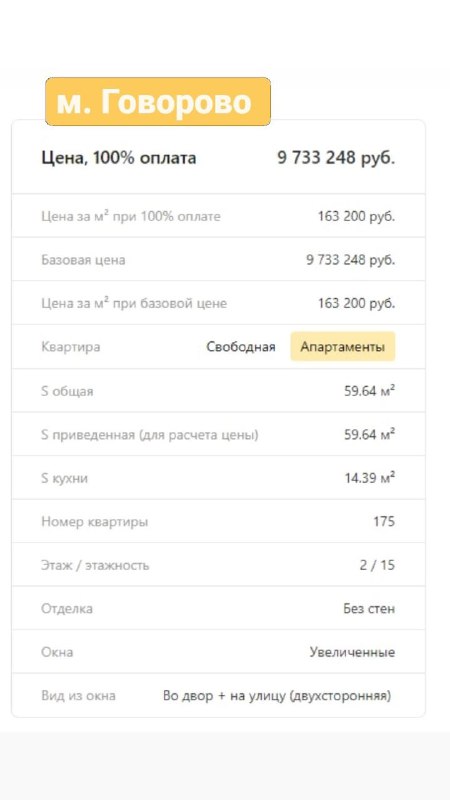Select the Цена за м² при базовой цене row
450x800 pixels.
[218, 303]
